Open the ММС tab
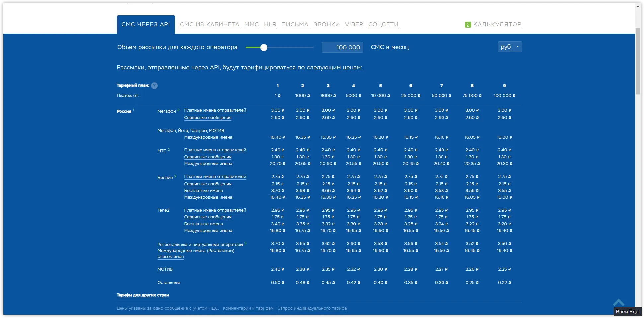644x318 pixels. (252, 24)
